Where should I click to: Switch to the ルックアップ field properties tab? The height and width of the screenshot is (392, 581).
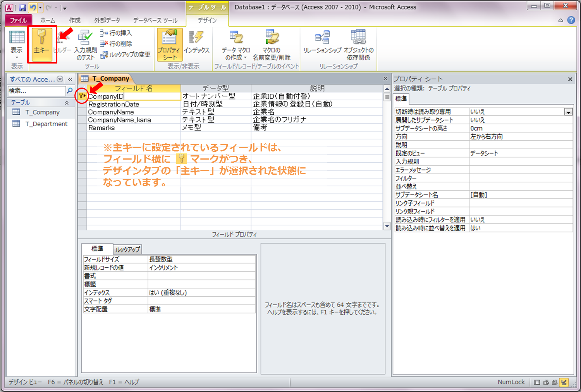127,249
